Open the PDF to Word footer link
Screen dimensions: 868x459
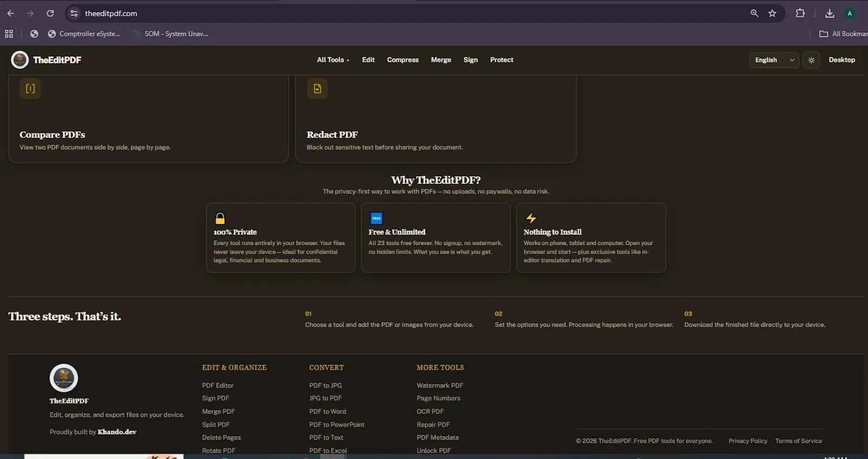pos(328,412)
